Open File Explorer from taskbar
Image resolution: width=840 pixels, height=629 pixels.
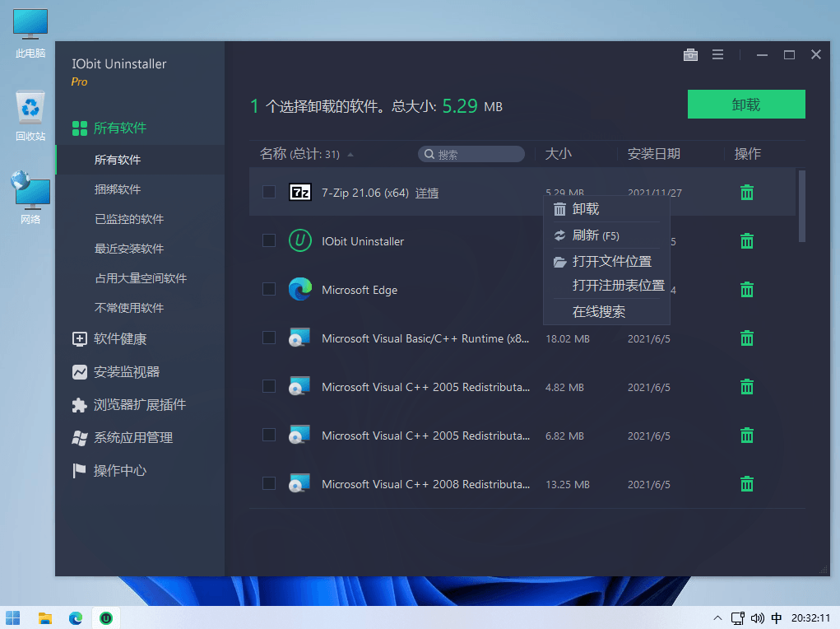(45, 618)
